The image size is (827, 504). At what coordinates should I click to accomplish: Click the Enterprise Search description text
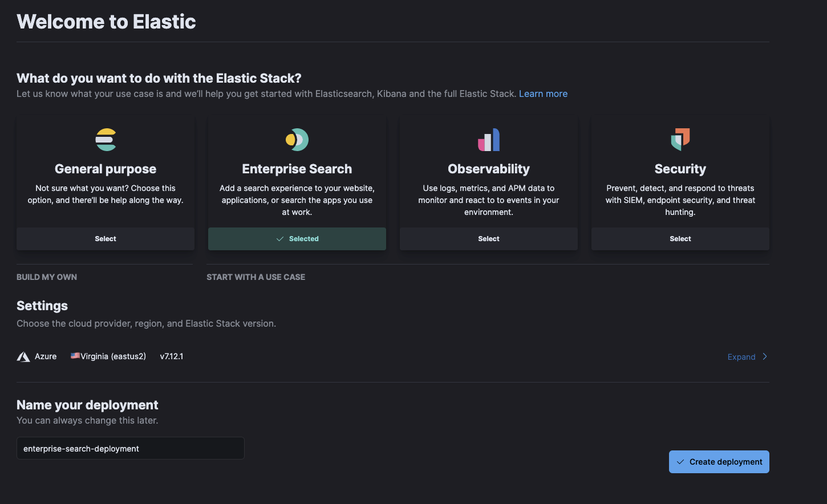point(297,200)
